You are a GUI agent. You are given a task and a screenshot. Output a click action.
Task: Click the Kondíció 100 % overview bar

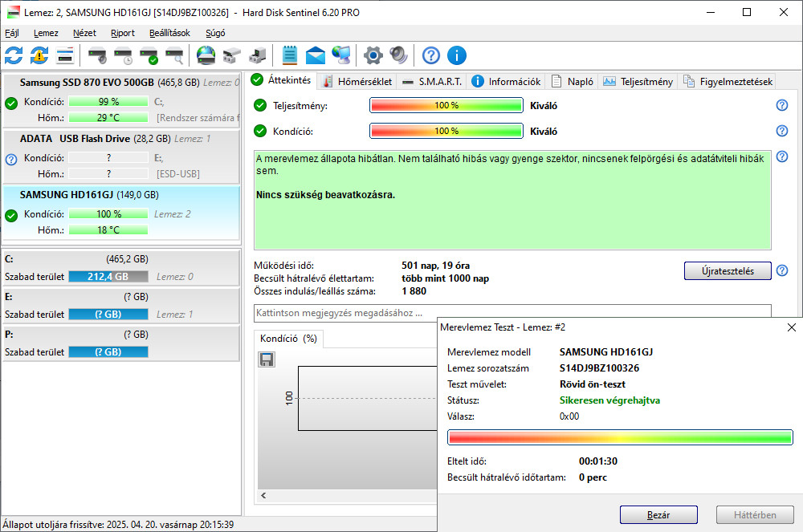[x=446, y=131]
